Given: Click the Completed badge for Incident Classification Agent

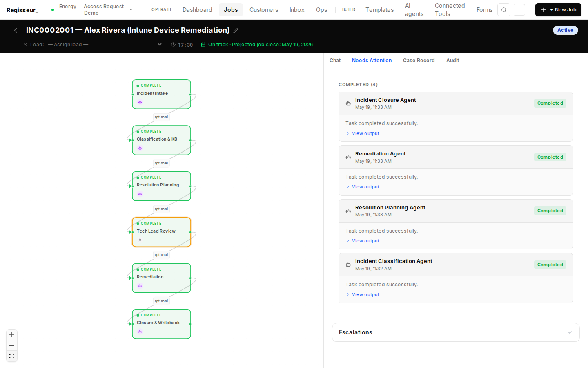Looking at the screenshot, I should (x=550, y=265).
